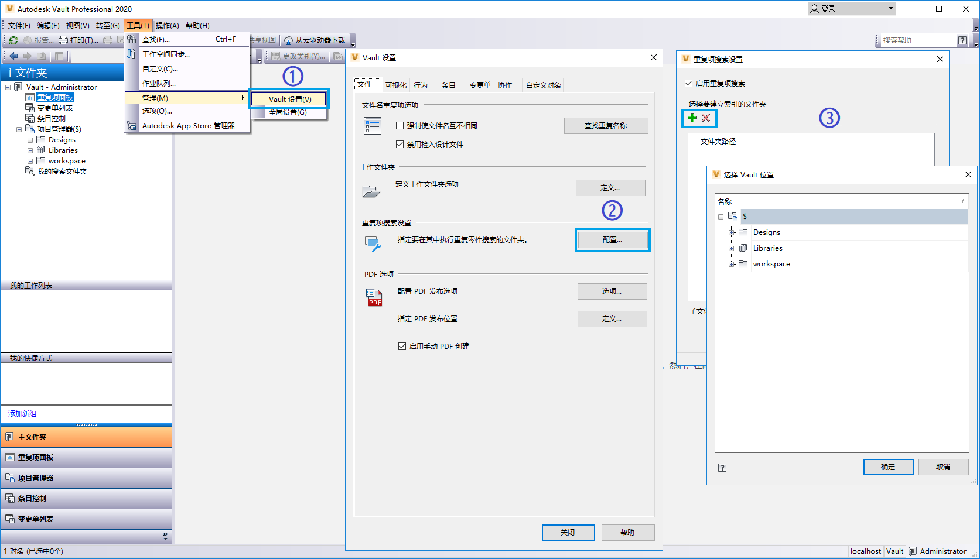
Task: Click the 配置 button for duplicate search
Action: coord(613,240)
